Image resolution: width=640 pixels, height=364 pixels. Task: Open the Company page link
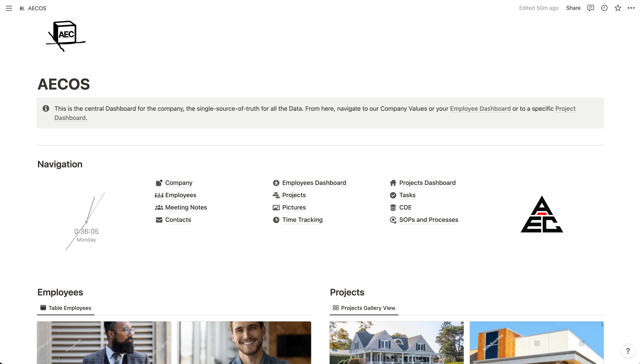point(179,183)
